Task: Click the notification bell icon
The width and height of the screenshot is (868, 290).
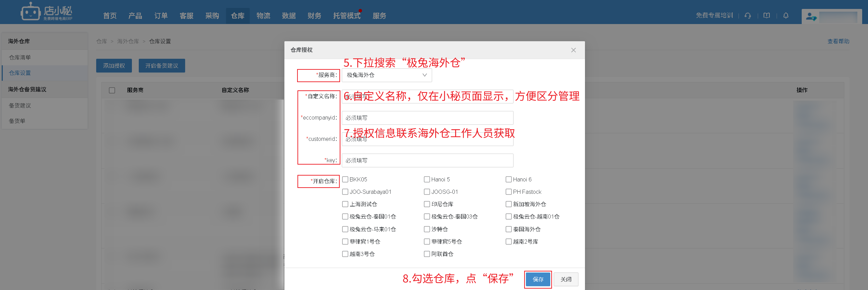Action: point(786,15)
